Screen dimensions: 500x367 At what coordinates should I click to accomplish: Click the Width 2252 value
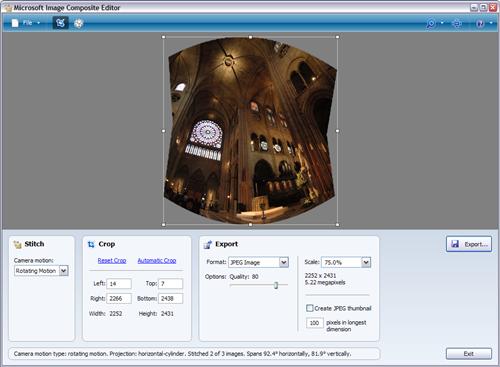tap(116, 313)
